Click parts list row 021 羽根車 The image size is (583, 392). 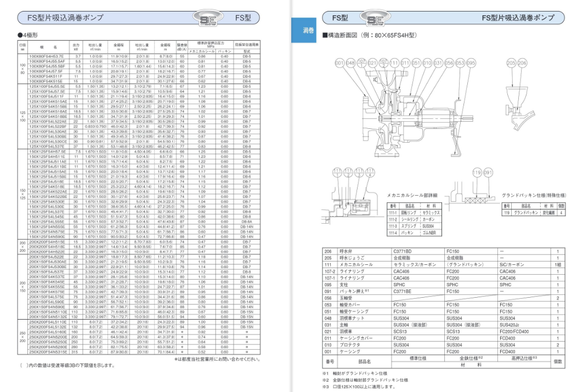[444, 332]
